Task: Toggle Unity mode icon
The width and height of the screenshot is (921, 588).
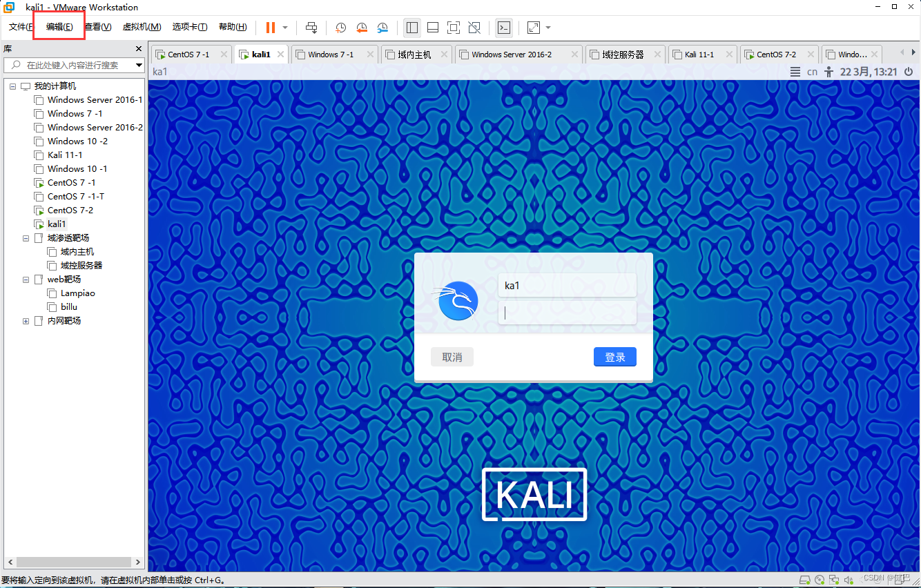Action: coord(474,28)
